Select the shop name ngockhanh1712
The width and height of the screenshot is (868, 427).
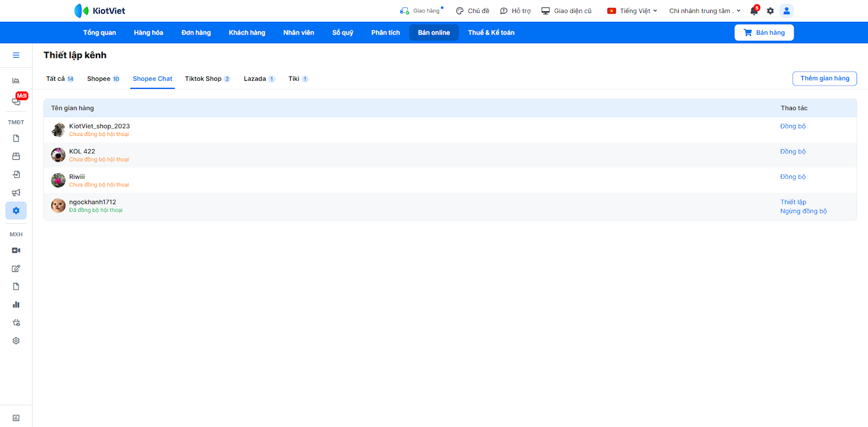(92, 202)
